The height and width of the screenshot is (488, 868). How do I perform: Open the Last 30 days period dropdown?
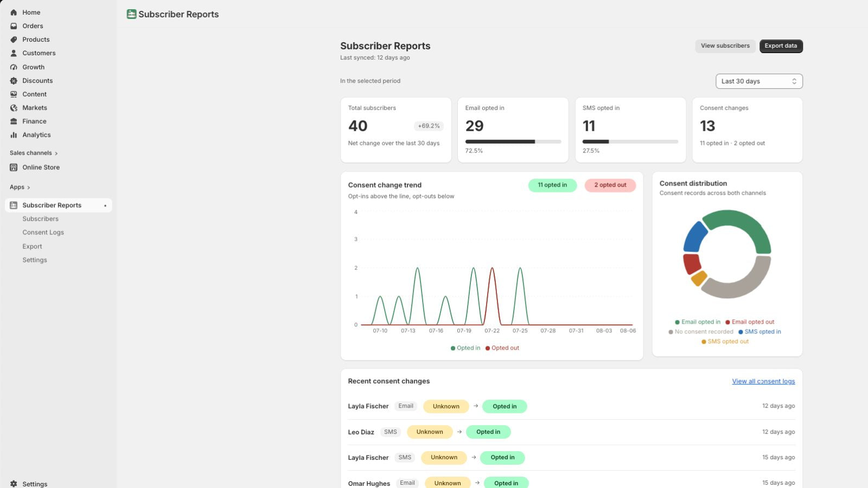(x=759, y=81)
